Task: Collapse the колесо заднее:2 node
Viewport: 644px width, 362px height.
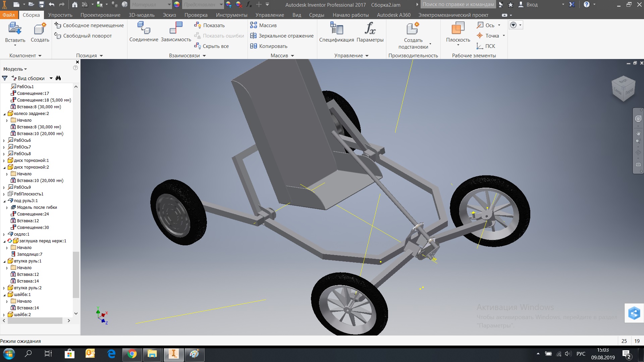Action: click(x=4, y=114)
